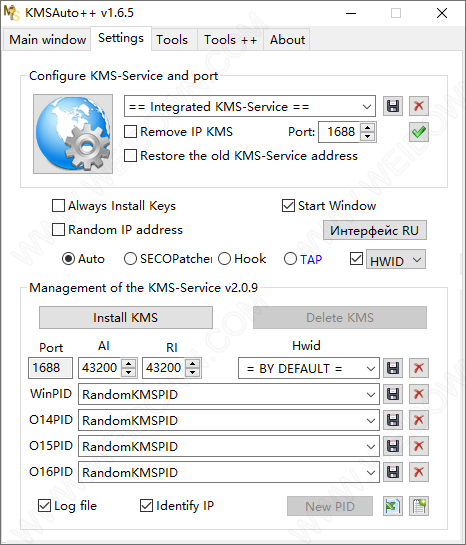Decrease the AI 43200 value
This screenshot has width=466, height=545.
[x=129, y=373]
